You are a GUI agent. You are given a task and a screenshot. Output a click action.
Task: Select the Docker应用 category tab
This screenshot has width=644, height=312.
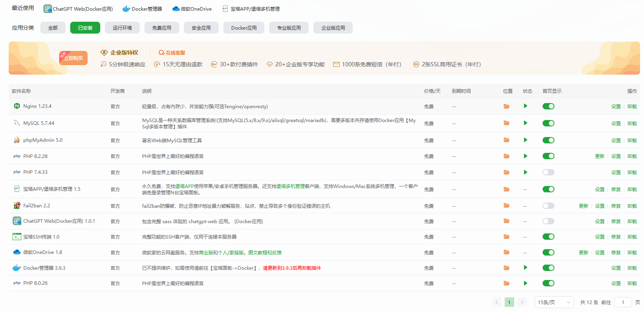tap(244, 28)
